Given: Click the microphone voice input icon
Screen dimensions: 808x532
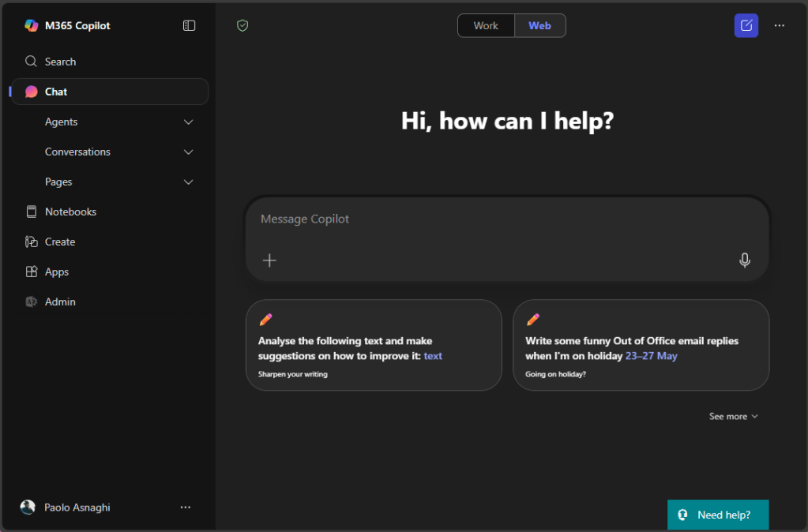Looking at the screenshot, I should 744,260.
